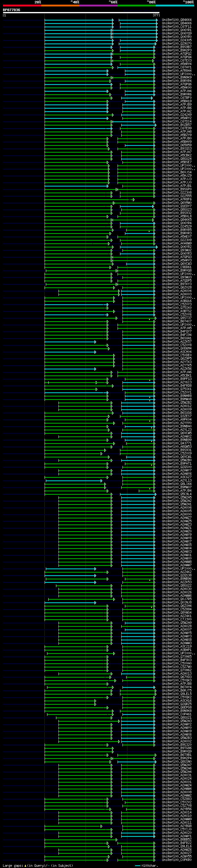
Task: Click the purple ~60% identity color segment
Action: 98,6
